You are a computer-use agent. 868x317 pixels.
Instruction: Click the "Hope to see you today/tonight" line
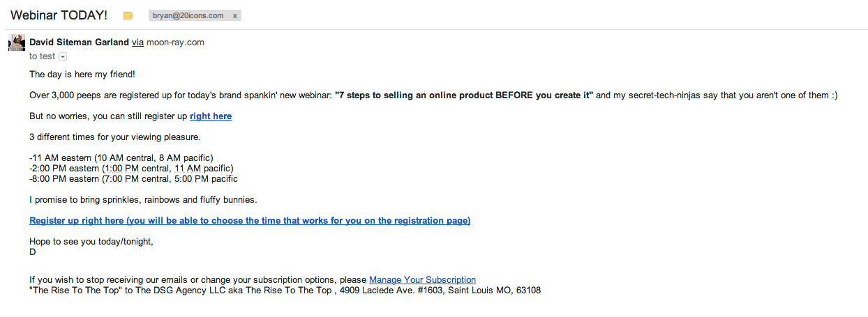pyautogui.click(x=91, y=242)
